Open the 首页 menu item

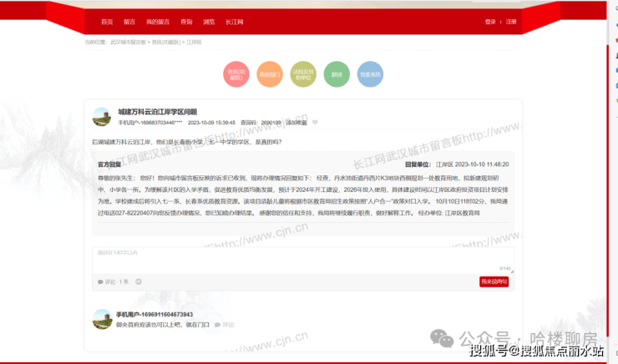[107, 22]
